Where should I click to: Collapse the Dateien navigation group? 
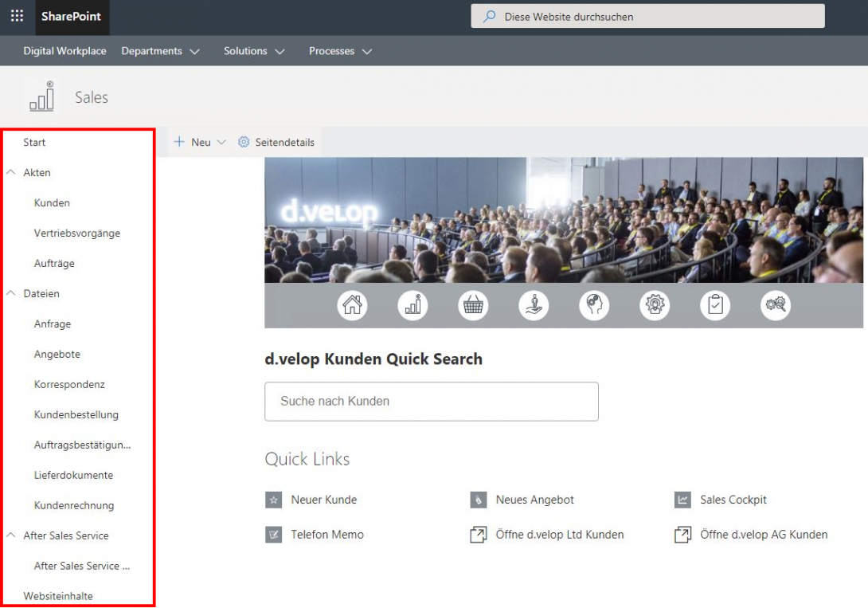click(x=10, y=293)
